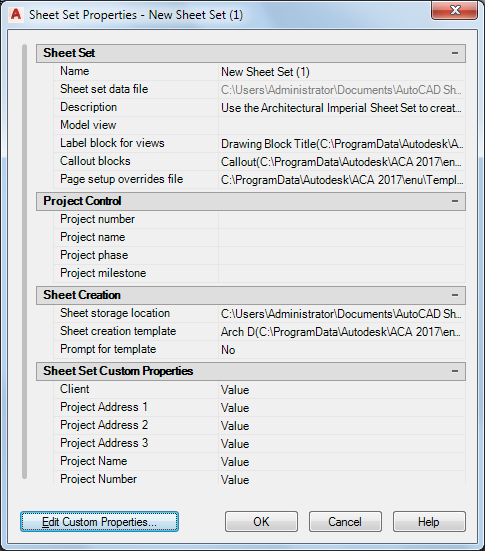Click the grayed Sheet set data file path
485x551 pixels.
click(x=342, y=90)
